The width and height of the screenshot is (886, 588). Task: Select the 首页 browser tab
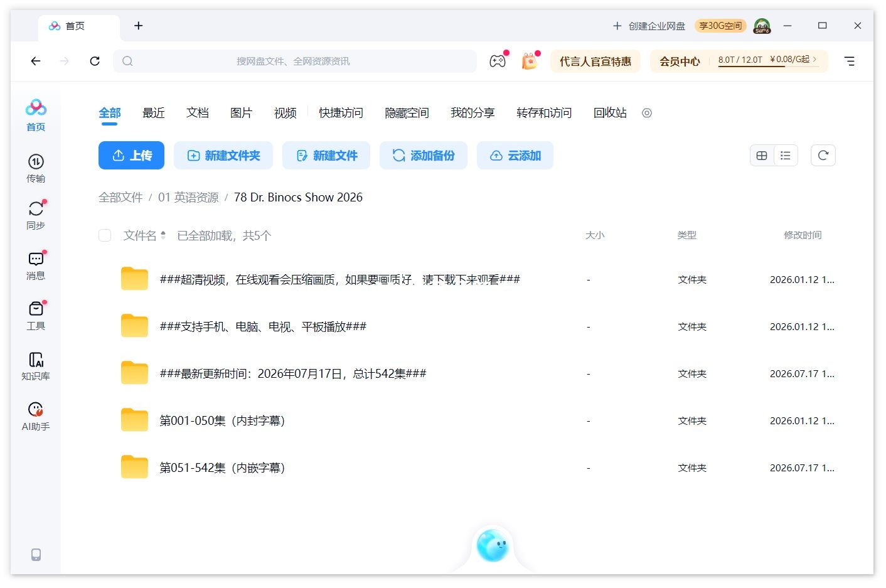[79, 26]
